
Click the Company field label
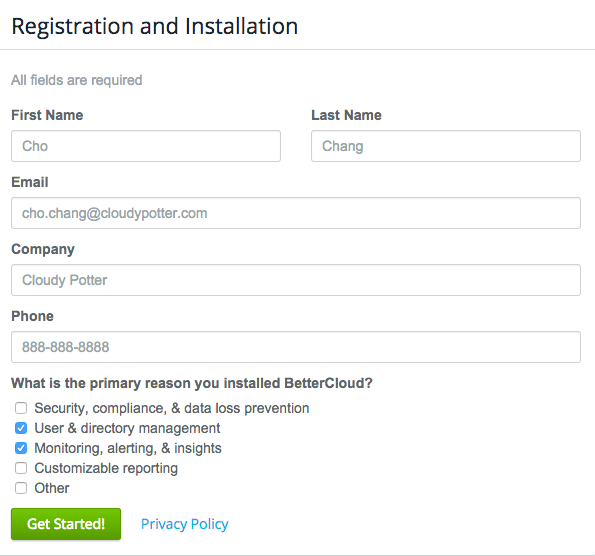(43, 249)
